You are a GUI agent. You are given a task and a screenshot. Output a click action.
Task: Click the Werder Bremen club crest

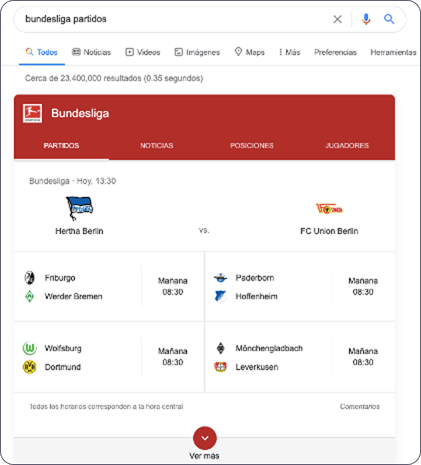coord(30,296)
